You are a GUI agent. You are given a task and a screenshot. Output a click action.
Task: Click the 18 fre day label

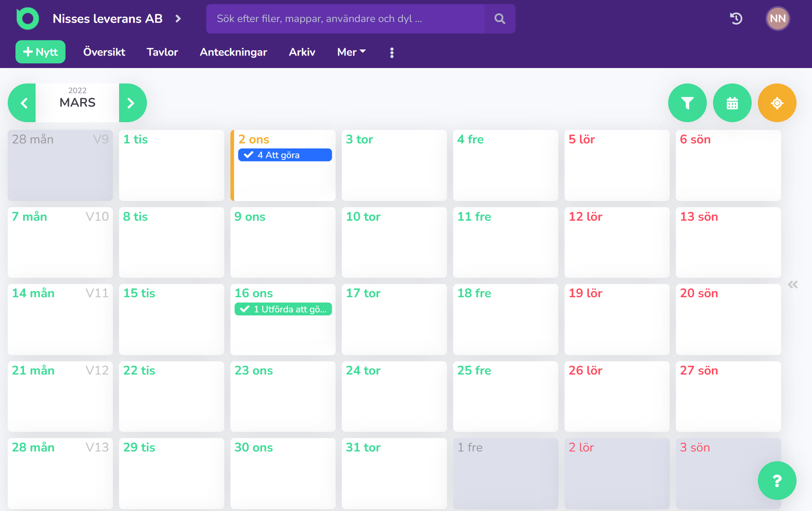[474, 293]
